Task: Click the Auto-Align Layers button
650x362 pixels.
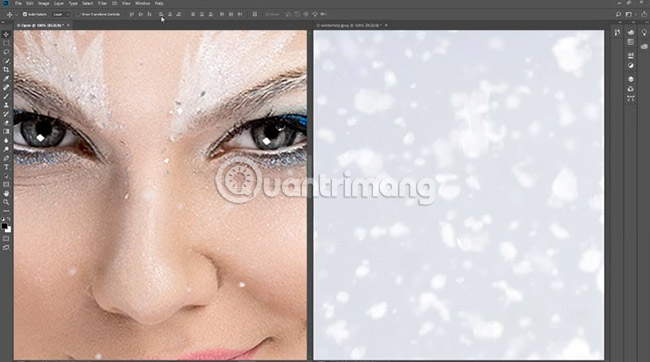Action: 255,14
